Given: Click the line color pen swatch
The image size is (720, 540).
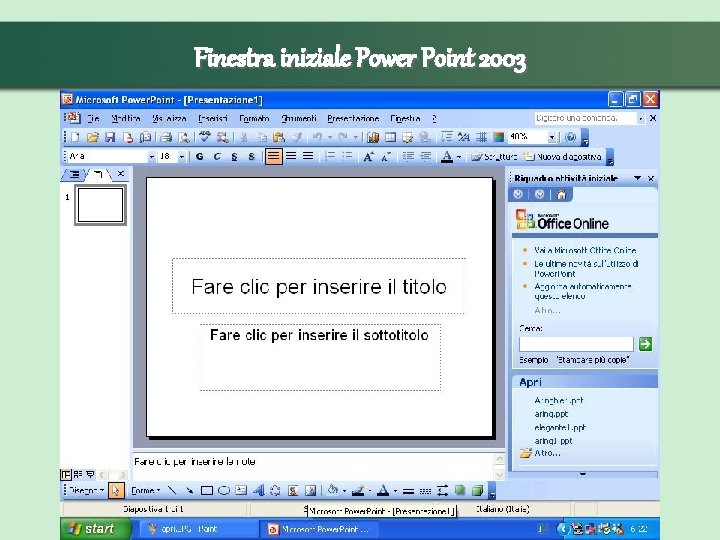Looking at the screenshot, I should pyautogui.click(x=358, y=491).
